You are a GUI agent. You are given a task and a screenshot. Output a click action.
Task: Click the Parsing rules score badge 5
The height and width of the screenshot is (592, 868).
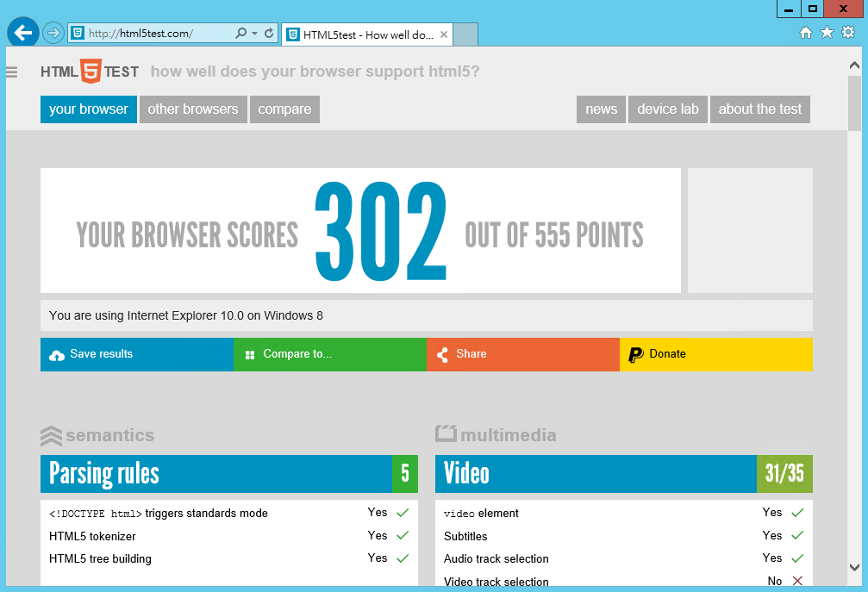[x=405, y=474]
